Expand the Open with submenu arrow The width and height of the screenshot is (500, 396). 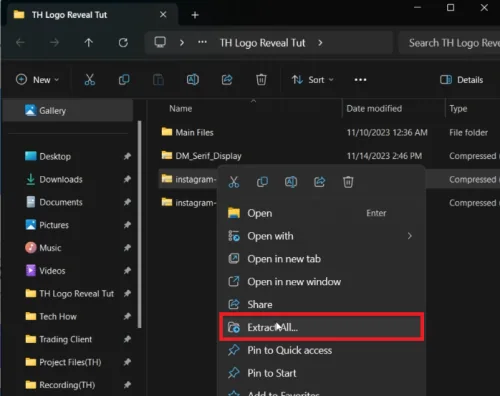[x=410, y=236]
